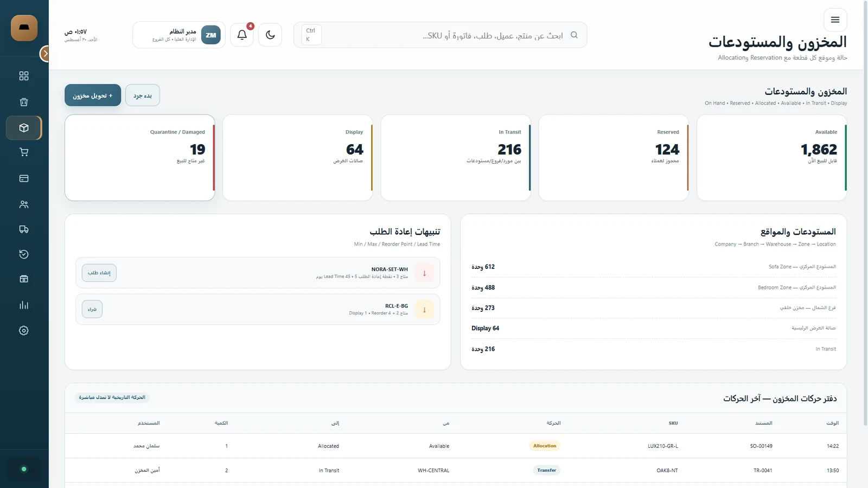Click the returns history sidebar icon
Image resolution: width=868 pixels, height=488 pixels.
(x=24, y=254)
